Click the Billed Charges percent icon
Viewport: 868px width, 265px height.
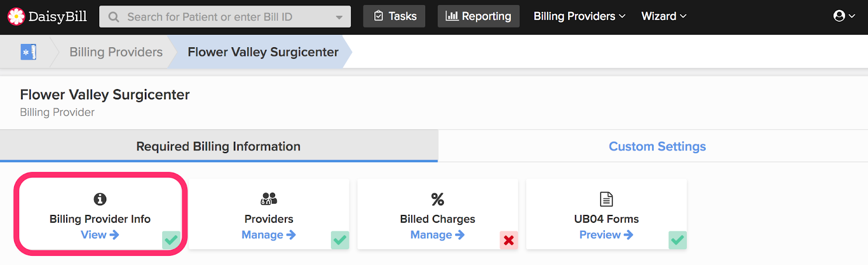tap(437, 199)
